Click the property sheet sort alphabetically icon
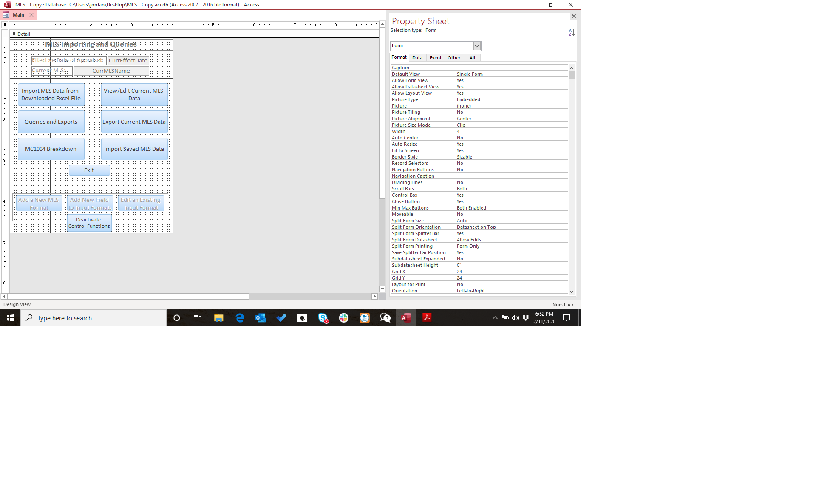The width and height of the screenshot is (816, 504). point(572,33)
